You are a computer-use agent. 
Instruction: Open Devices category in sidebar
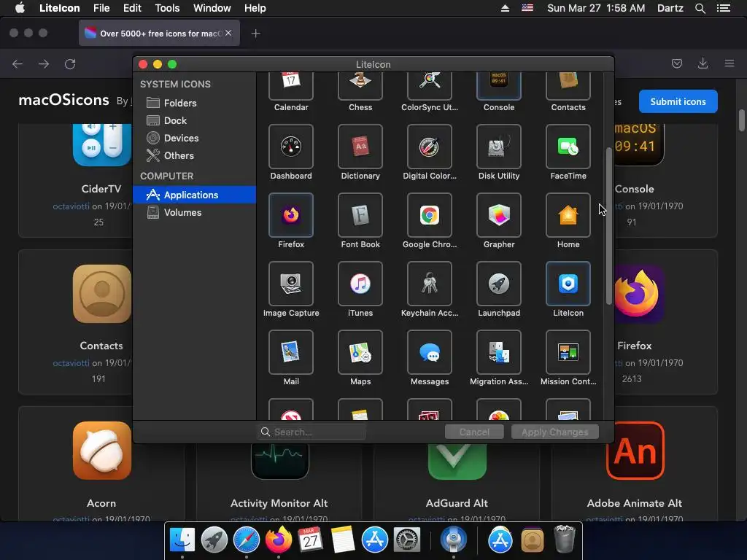tap(194, 138)
